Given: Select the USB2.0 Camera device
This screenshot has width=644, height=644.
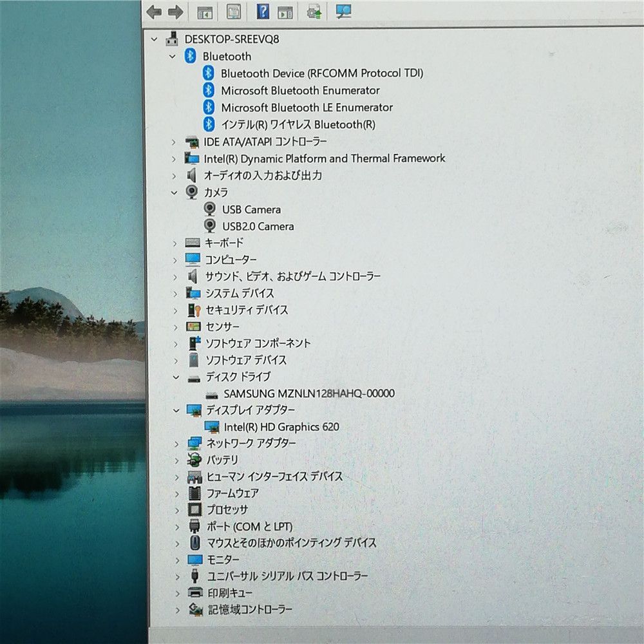Looking at the screenshot, I should tap(258, 226).
